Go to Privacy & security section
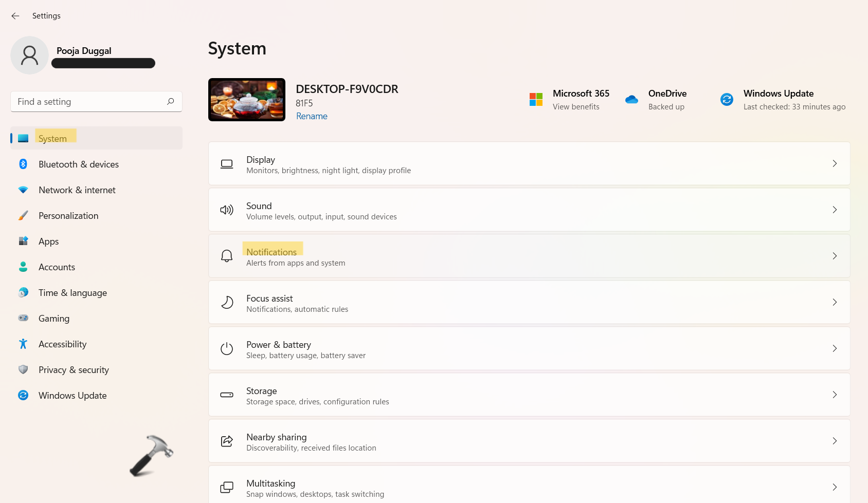868x503 pixels. tap(74, 370)
